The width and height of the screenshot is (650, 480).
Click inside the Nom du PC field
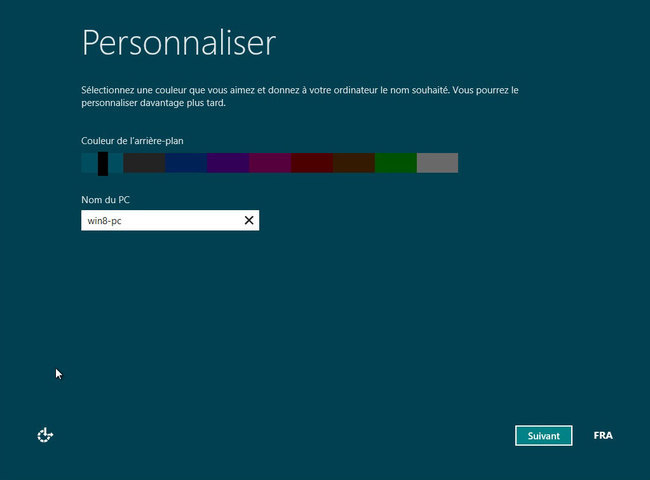[x=170, y=220]
